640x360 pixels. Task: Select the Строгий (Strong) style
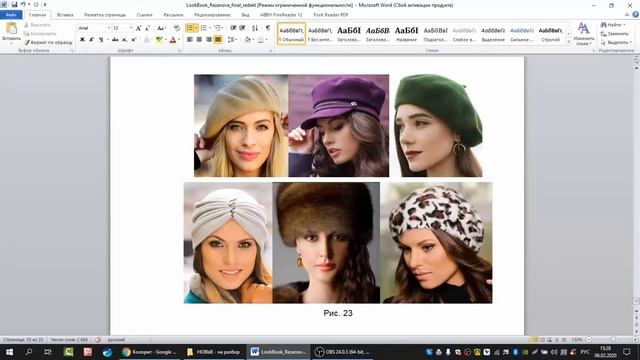click(x=550, y=33)
